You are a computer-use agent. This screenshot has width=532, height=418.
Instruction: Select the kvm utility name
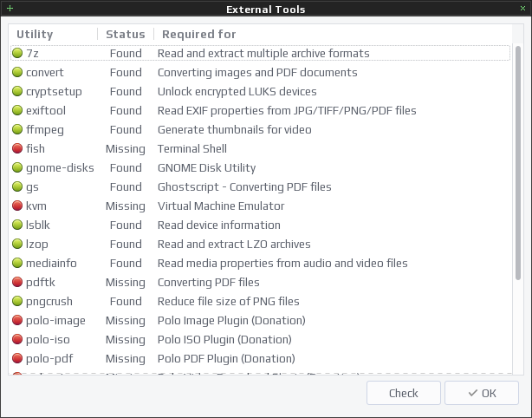click(36, 206)
